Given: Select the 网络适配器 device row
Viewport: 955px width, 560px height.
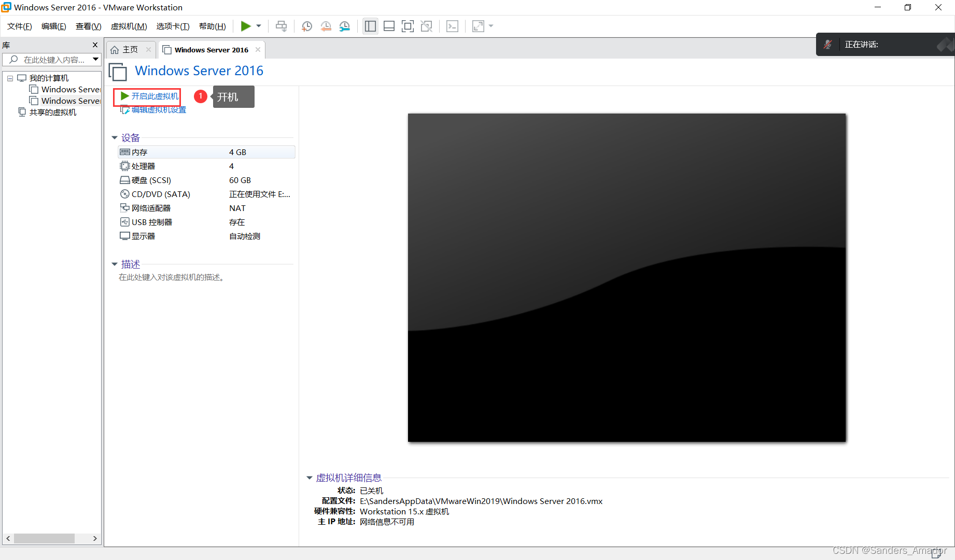Looking at the screenshot, I should tap(207, 208).
